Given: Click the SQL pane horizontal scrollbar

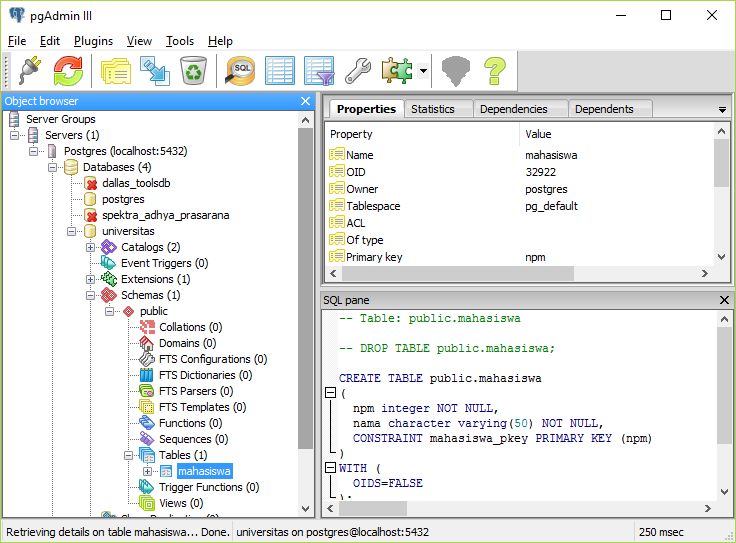Looking at the screenshot, I should pos(519,508).
